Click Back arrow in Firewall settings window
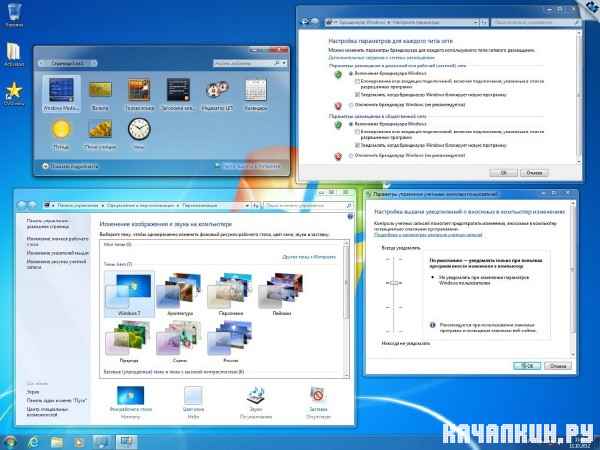The image size is (600, 450). click(x=305, y=22)
